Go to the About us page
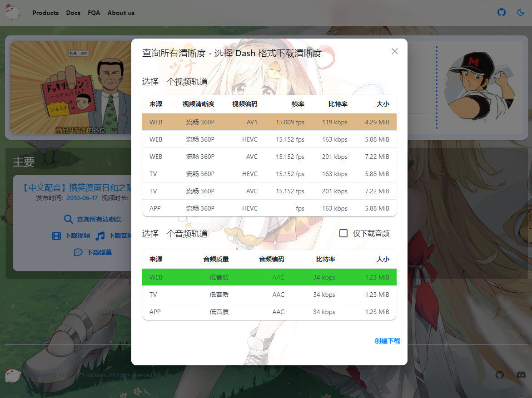Screen dimensions: 532x398 (x=121, y=13)
